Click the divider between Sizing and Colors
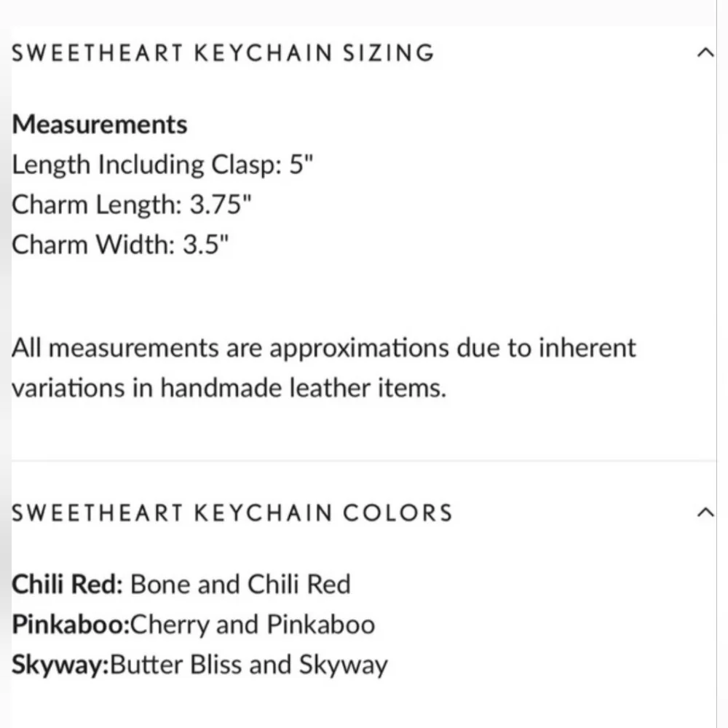The width and height of the screenshot is (728, 728). click(x=364, y=461)
